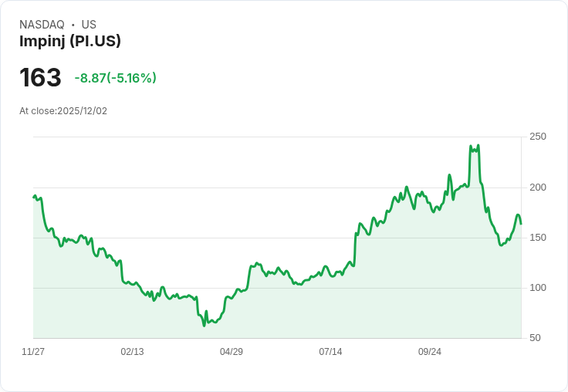Select the 02/13 date on x-axis
Image resolution: width=568 pixels, height=392 pixels.
coord(132,352)
